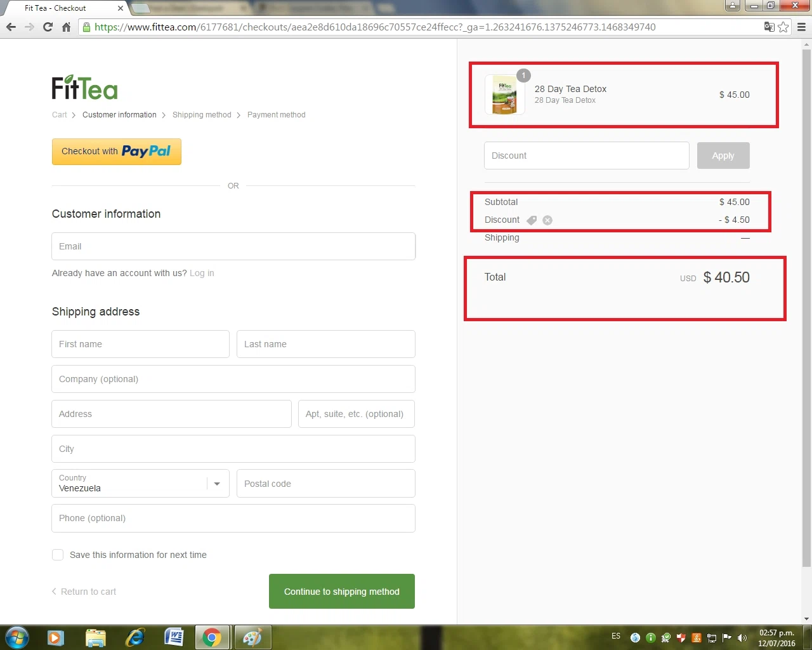Open the Chrome menu hamburger icon
Image resolution: width=812 pixels, height=650 pixels.
point(801,27)
